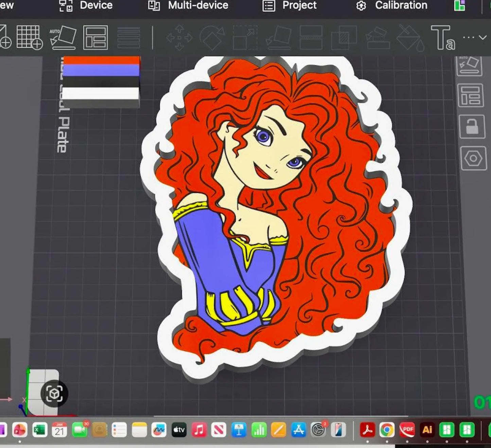This screenshot has height=448, width=491.
Task: Click the toolbar's three-dot overflow icon
Action: 469,37
